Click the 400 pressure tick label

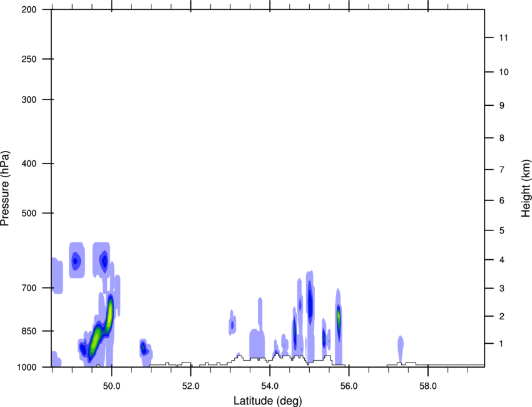point(29,163)
